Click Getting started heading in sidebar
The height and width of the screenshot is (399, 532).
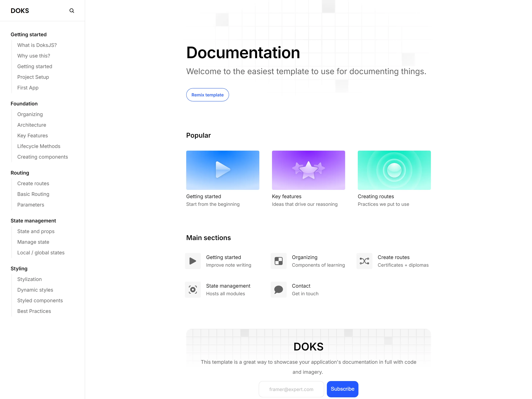(x=29, y=34)
